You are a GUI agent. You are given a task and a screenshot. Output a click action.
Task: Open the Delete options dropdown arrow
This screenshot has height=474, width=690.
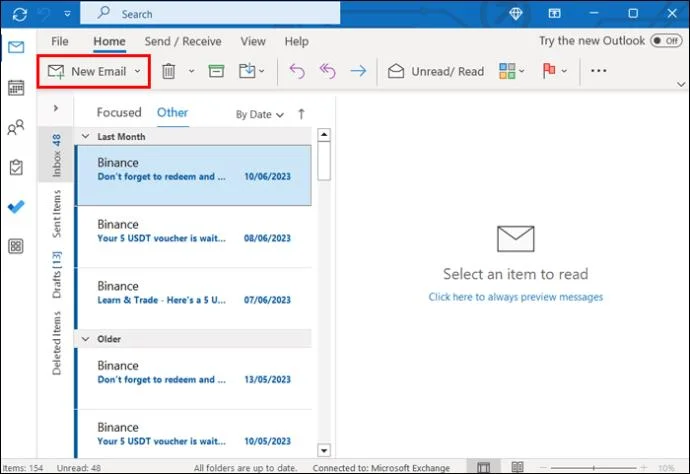191,71
